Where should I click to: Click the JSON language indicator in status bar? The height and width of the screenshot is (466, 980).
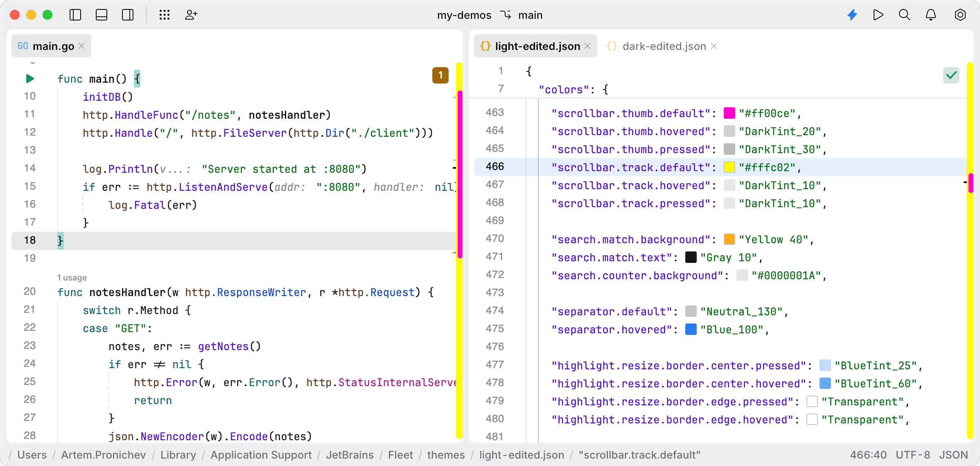(x=953, y=455)
